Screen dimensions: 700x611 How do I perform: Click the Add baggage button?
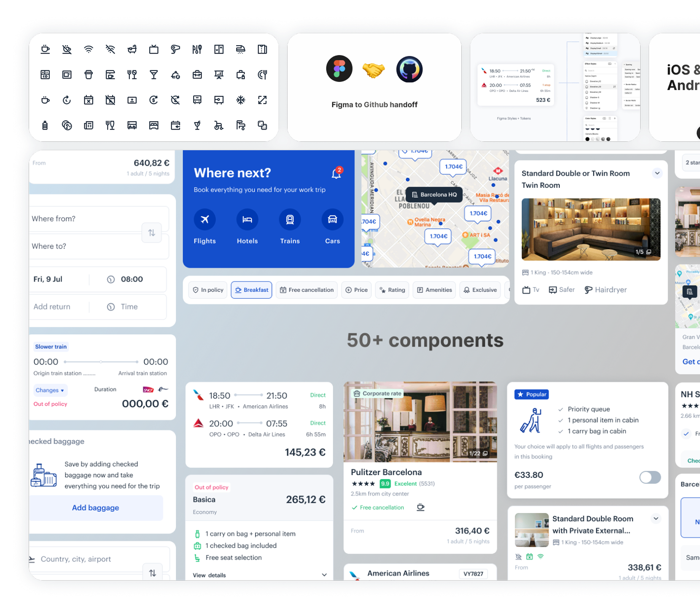(x=96, y=508)
